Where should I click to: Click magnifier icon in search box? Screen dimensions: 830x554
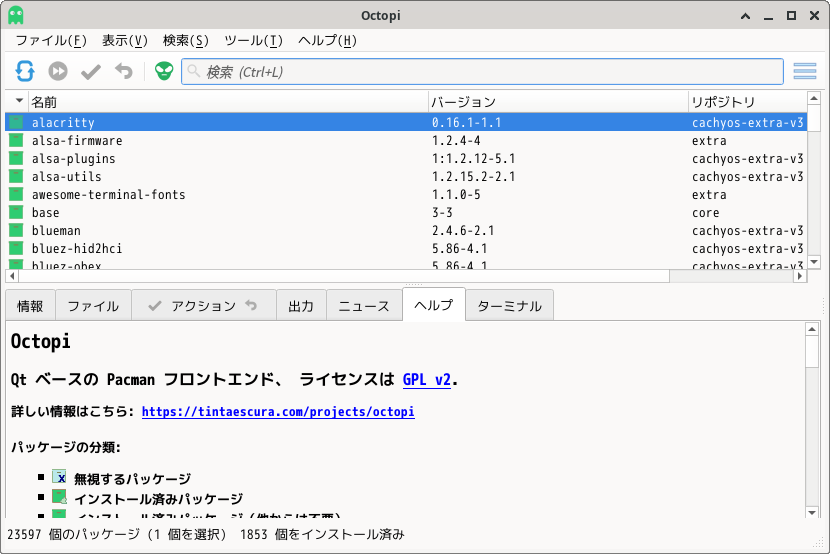click(x=194, y=71)
